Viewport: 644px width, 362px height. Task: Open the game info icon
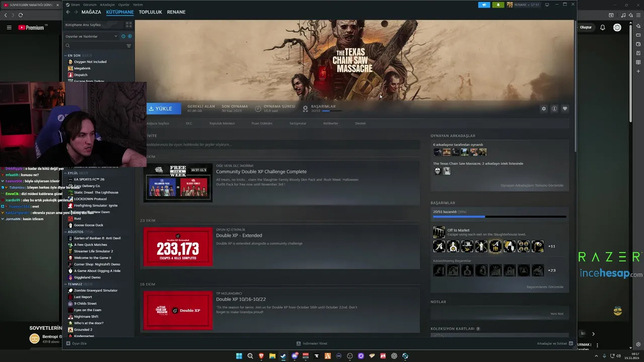coord(554,109)
